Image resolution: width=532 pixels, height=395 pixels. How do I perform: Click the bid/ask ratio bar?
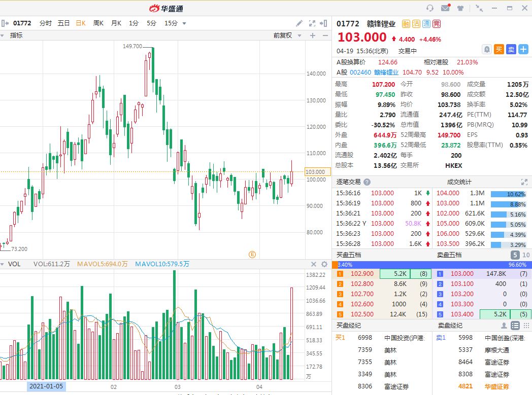click(x=431, y=265)
